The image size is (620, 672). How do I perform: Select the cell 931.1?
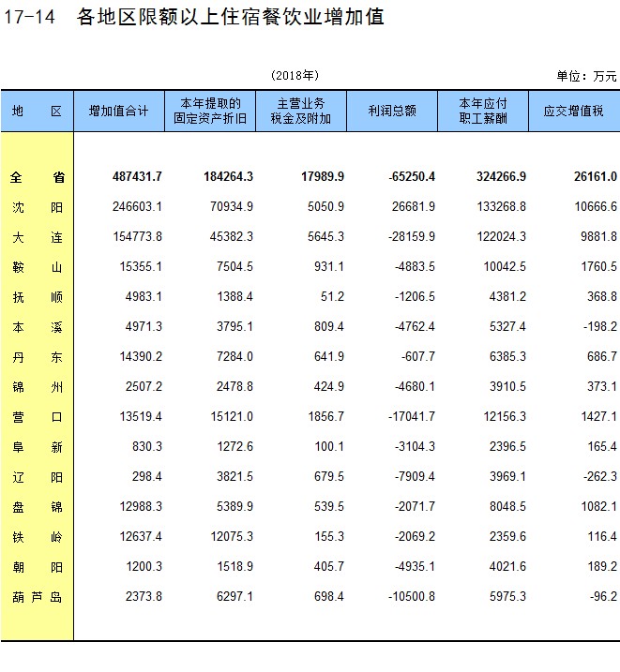point(329,266)
